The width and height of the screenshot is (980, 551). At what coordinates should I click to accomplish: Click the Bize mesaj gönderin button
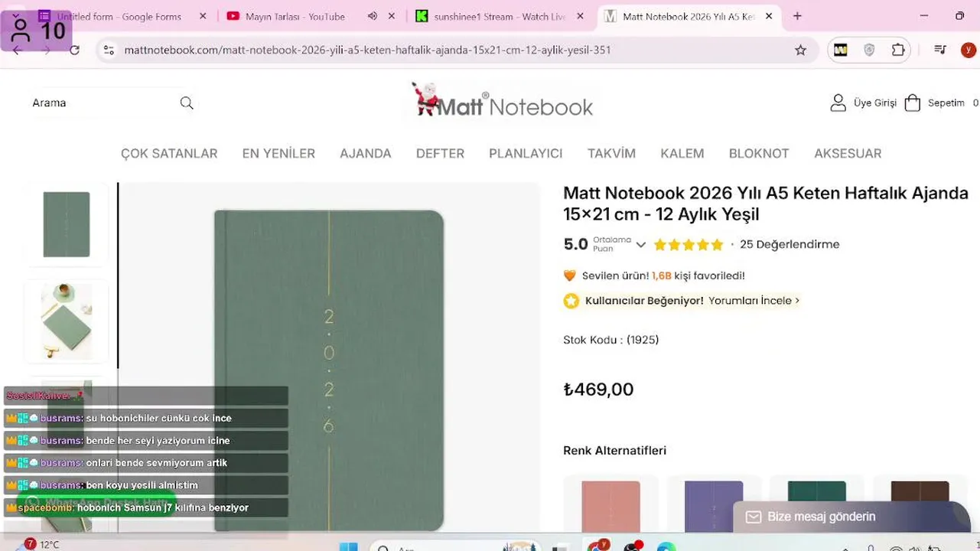[x=821, y=517]
